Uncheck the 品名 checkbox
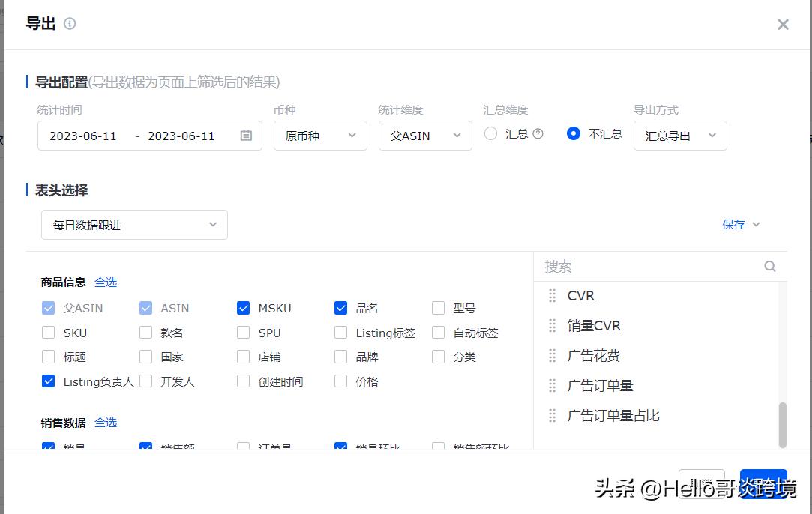This screenshot has height=514, width=812. click(340, 307)
